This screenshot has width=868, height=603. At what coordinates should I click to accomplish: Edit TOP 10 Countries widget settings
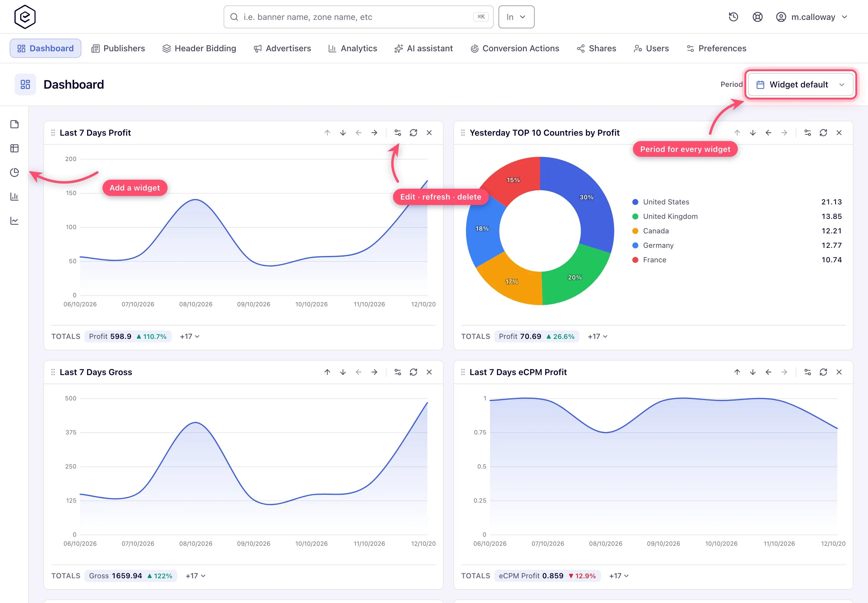tap(807, 133)
